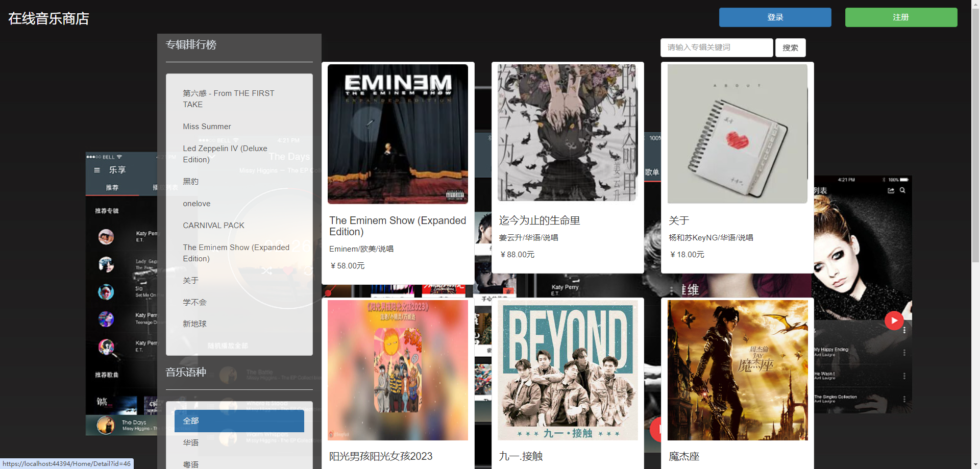Open the 关于 notebook album cover
This screenshot has height=469, width=980.
point(738,134)
